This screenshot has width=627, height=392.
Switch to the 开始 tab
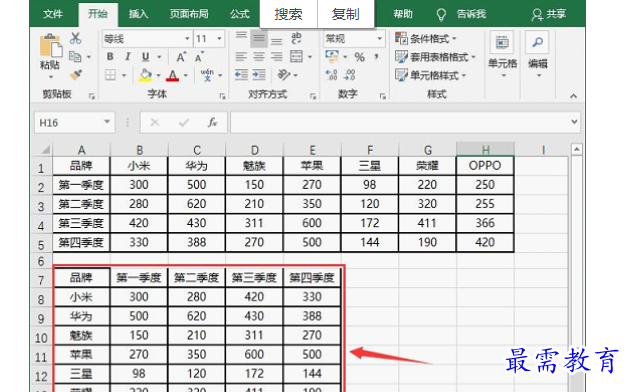click(x=98, y=14)
